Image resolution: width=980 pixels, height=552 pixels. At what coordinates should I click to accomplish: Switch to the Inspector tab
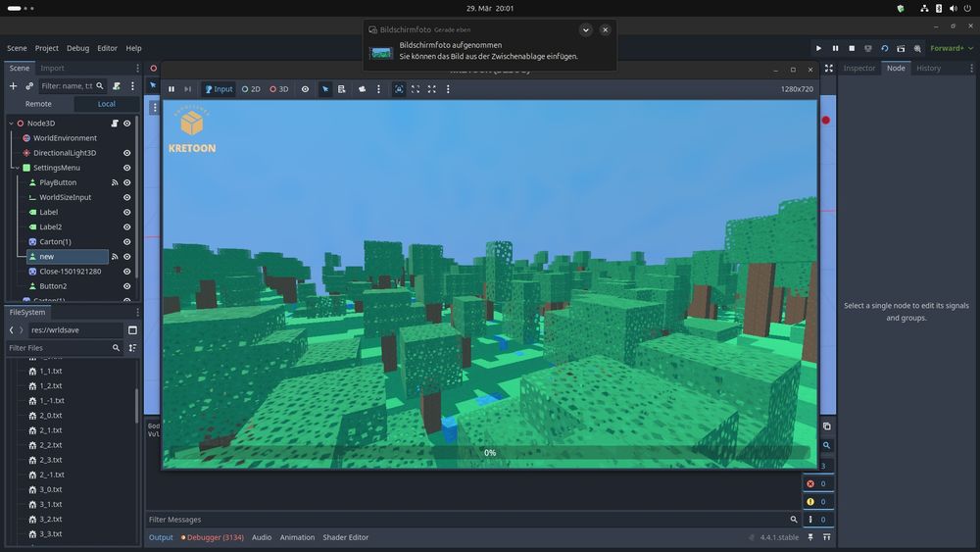pos(858,68)
